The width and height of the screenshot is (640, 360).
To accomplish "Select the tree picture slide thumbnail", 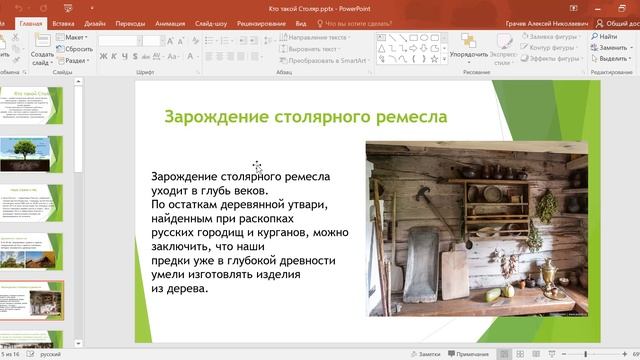I will (31, 154).
